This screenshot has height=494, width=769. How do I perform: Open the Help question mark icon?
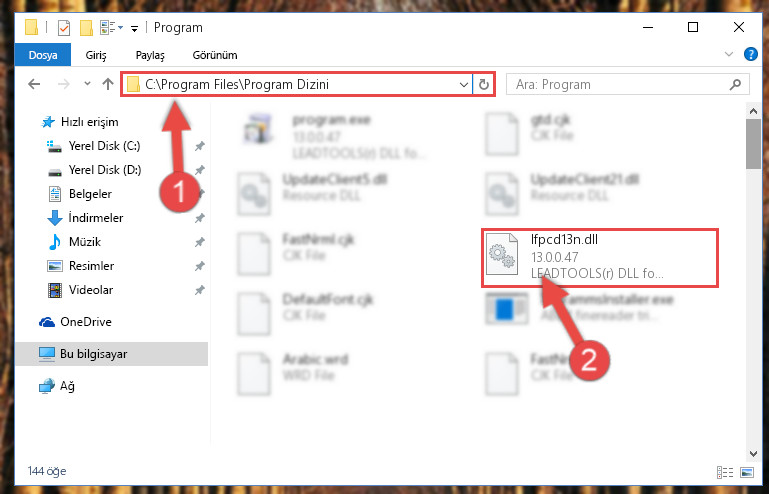[750, 54]
